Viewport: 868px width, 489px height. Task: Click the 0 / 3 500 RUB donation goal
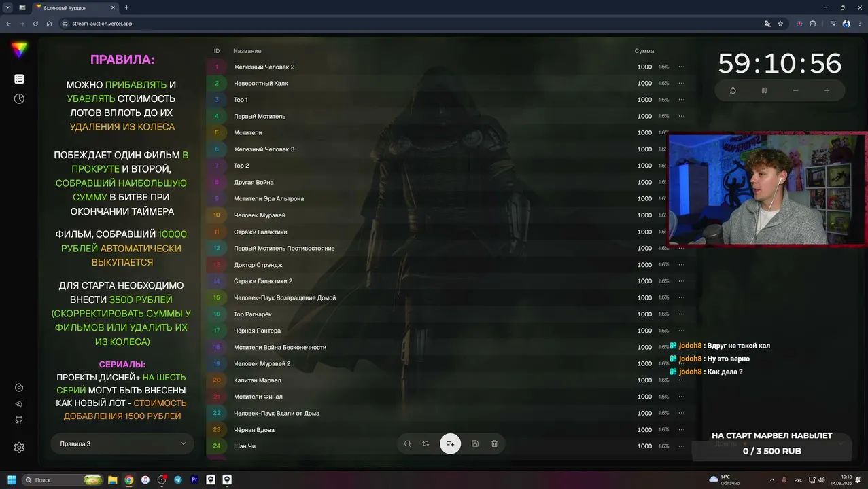tap(771, 451)
